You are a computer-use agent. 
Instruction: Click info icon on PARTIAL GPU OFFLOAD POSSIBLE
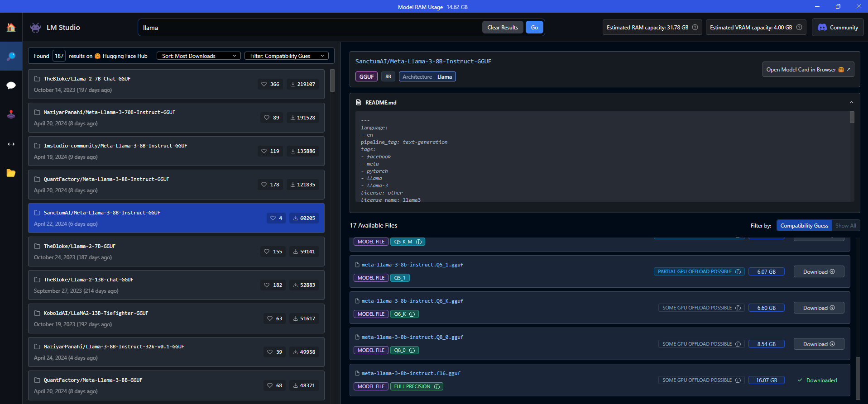coord(738,271)
